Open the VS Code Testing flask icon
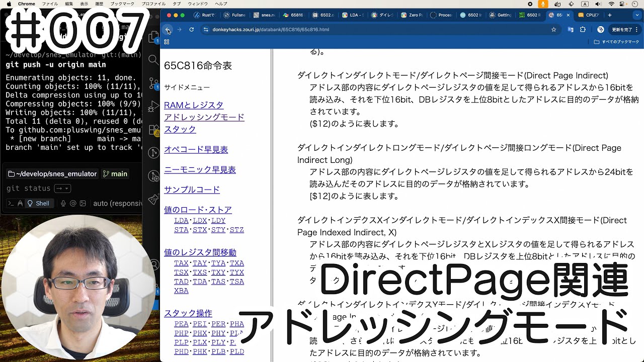Screen dimensions: 644x362 coord(153,200)
